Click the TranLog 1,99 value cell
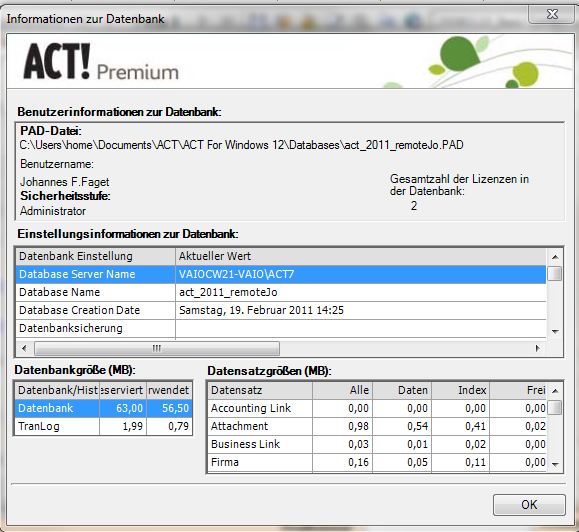 (123, 426)
